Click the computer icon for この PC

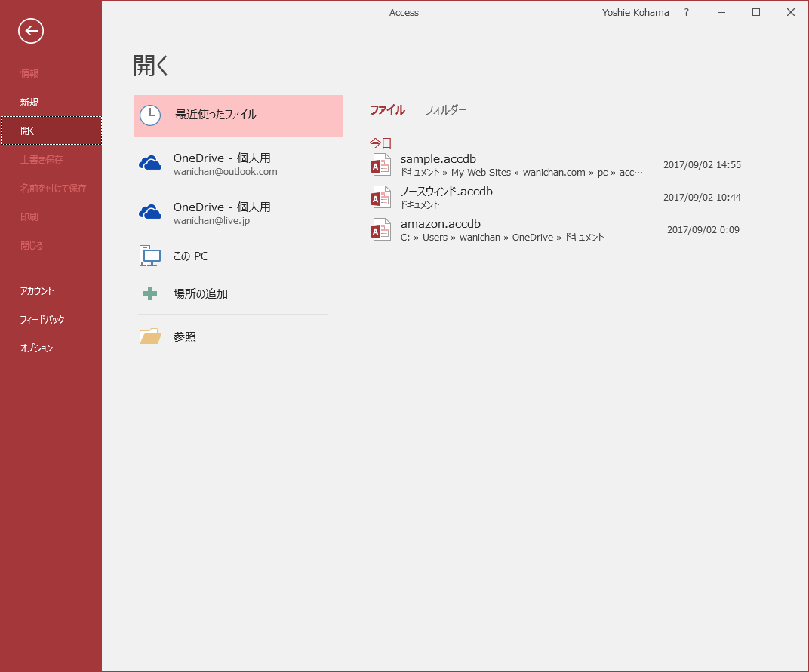pyautogui.click(x=150, y=256)
